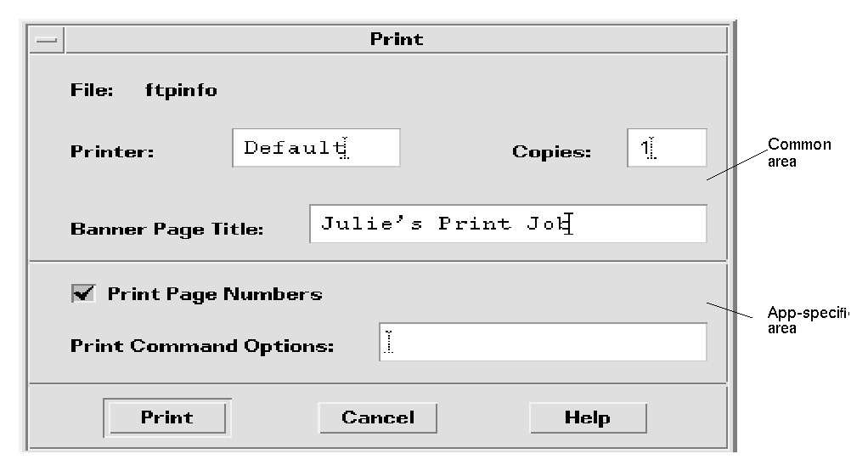Focus the Copies input box
The image size is (868, 471).
667,149
